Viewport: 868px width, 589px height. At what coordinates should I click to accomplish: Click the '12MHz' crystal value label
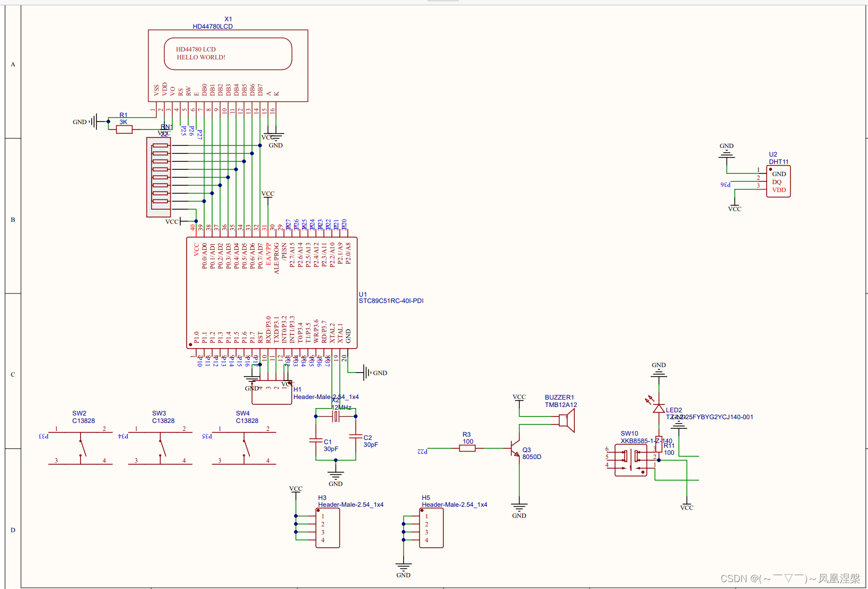(x=341, y=408)
